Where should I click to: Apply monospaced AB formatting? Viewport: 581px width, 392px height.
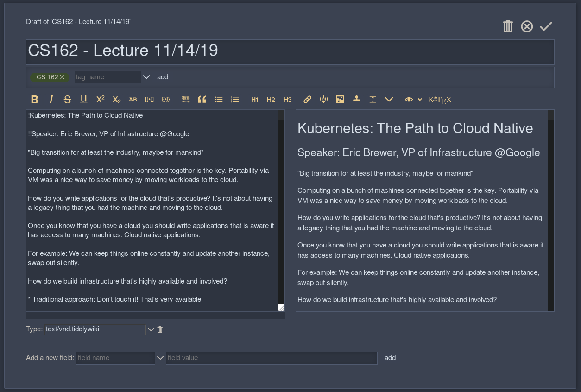(x=133, y=99)
